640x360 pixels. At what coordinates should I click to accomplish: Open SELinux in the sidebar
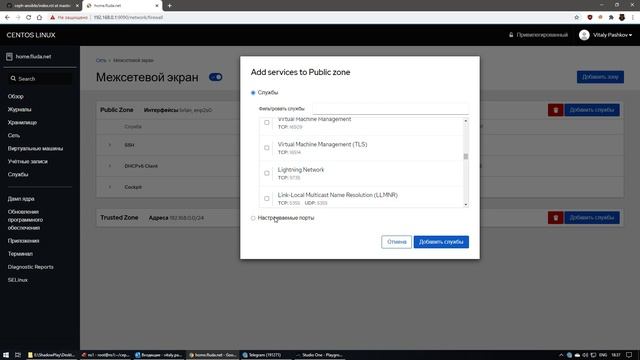(18, 280)
